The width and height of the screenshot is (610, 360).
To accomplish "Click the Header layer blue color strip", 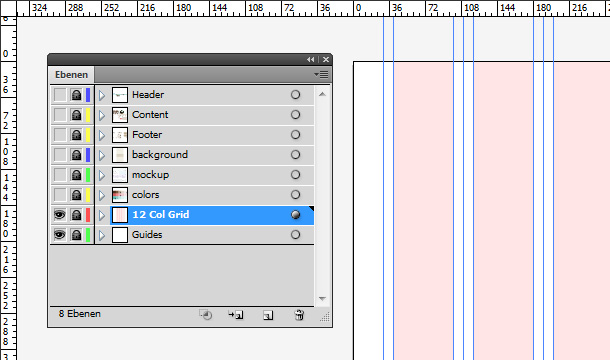I will 88,95.
